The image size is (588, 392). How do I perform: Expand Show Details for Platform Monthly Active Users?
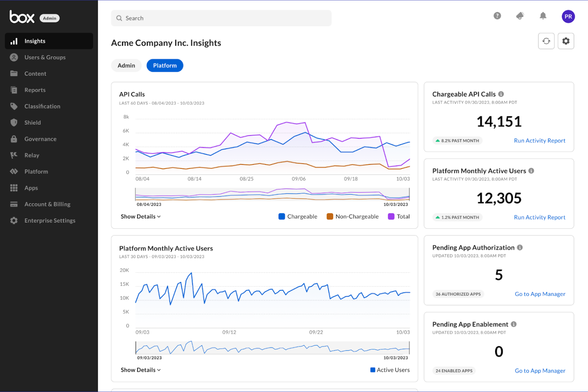click(140, 370)
